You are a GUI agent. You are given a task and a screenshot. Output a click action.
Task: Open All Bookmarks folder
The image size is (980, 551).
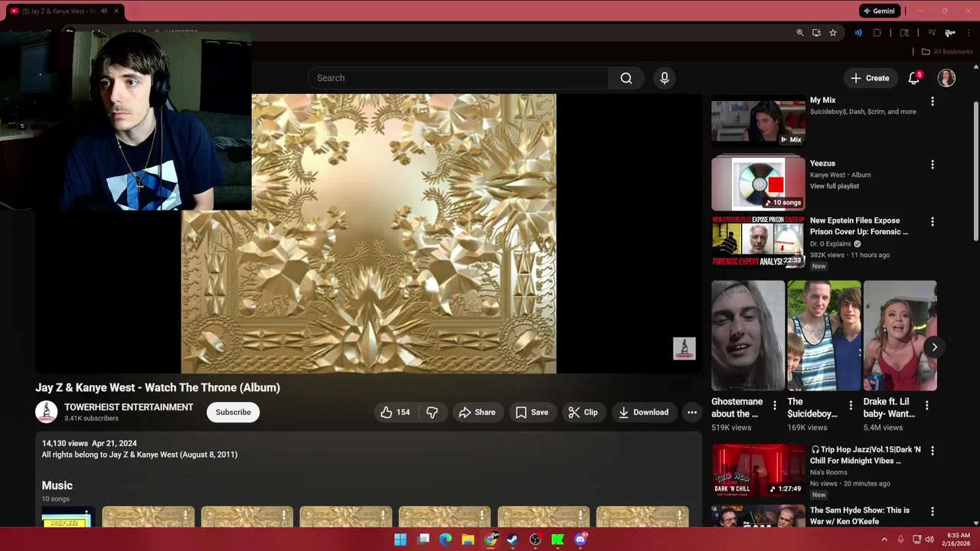pos(946,51)
